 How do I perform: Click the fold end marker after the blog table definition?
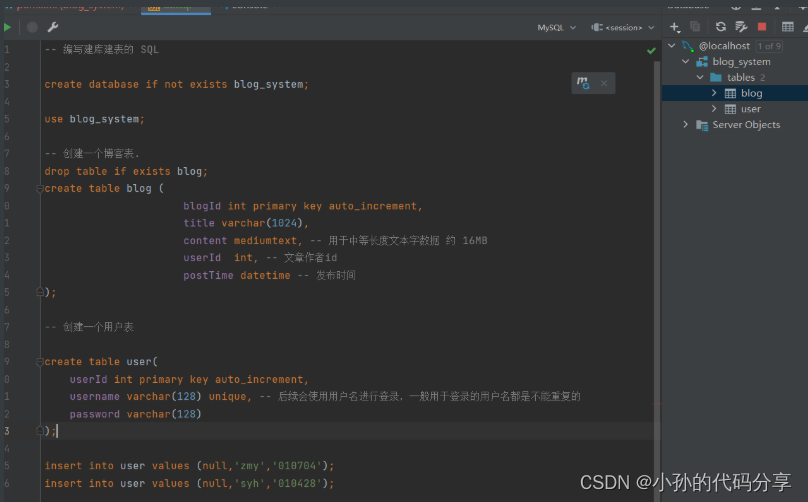40,292
